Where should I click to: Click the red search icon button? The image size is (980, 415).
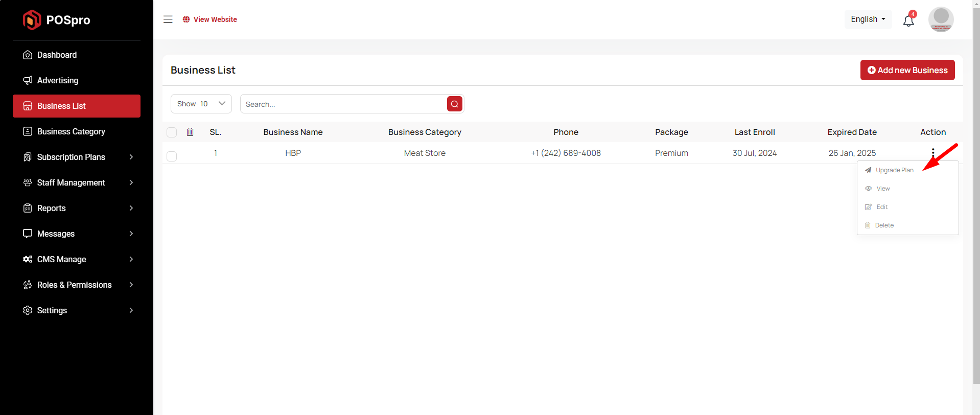point(454,104)
